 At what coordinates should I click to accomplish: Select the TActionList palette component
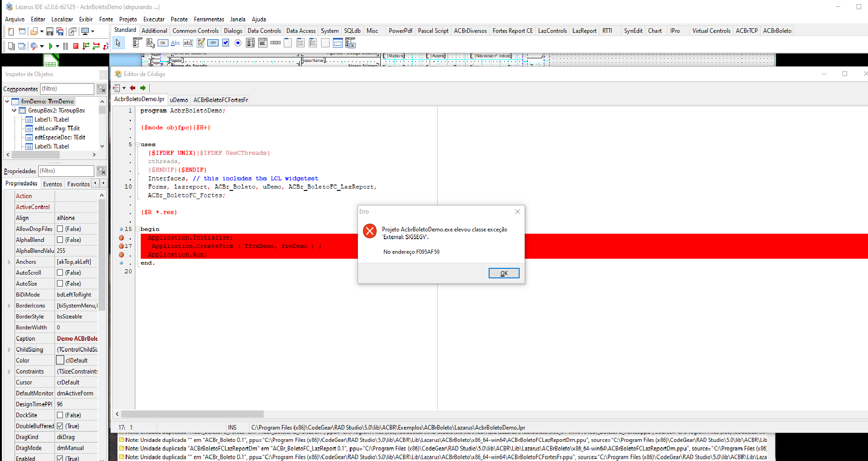coord(350,43)
